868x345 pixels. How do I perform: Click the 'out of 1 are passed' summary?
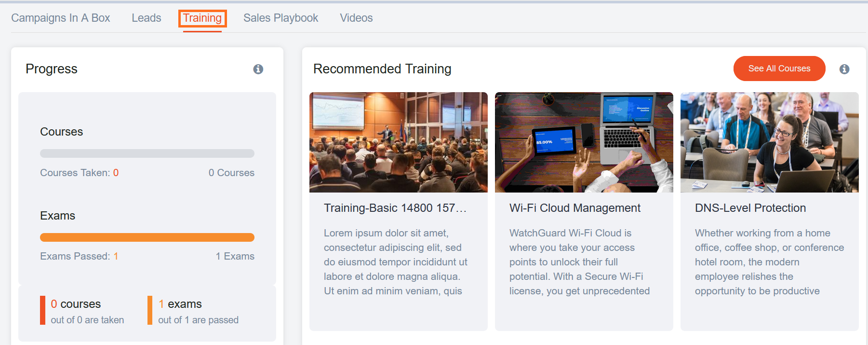tap(198, 320)
